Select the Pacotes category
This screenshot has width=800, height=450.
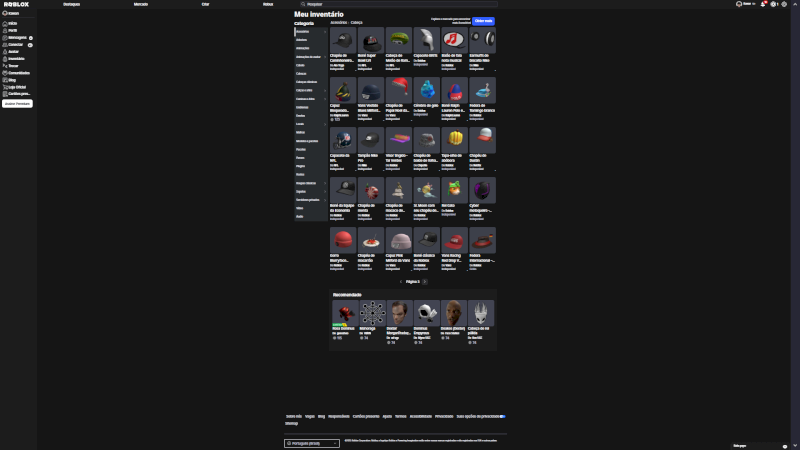tap(301, 149)
